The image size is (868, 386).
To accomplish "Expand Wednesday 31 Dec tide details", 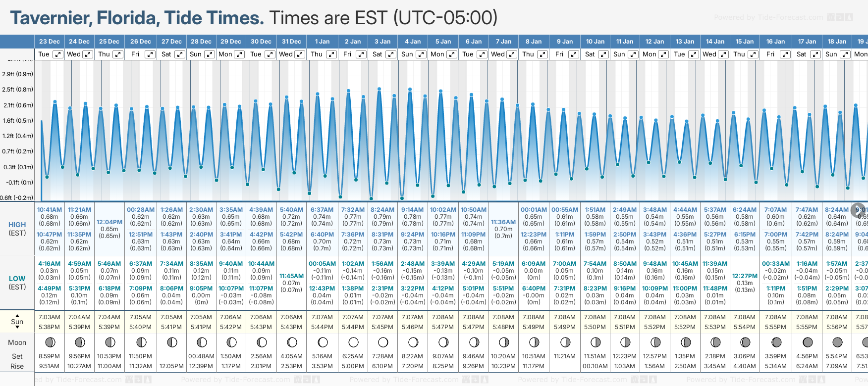I will coord(300,54).
